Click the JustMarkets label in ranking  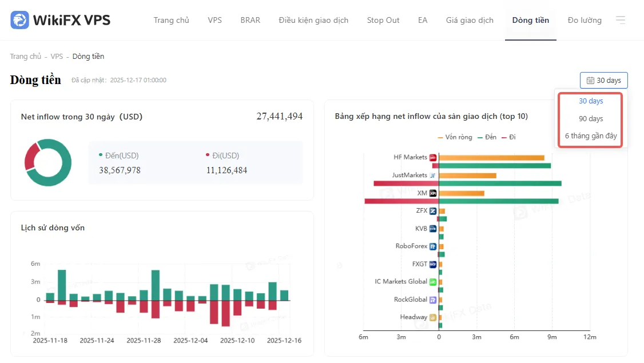pyautogui.click(x=410, y=175)
